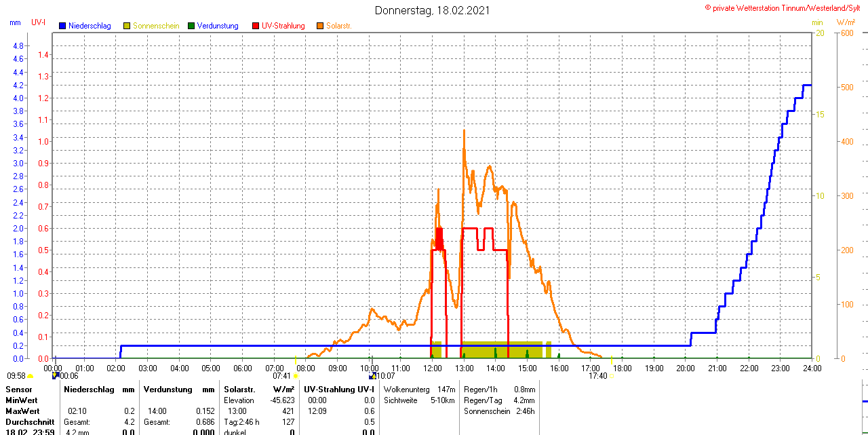Screen dimensions: 868x435
Task: Click the 12:00 label on time axis
Action: point(432,368)
